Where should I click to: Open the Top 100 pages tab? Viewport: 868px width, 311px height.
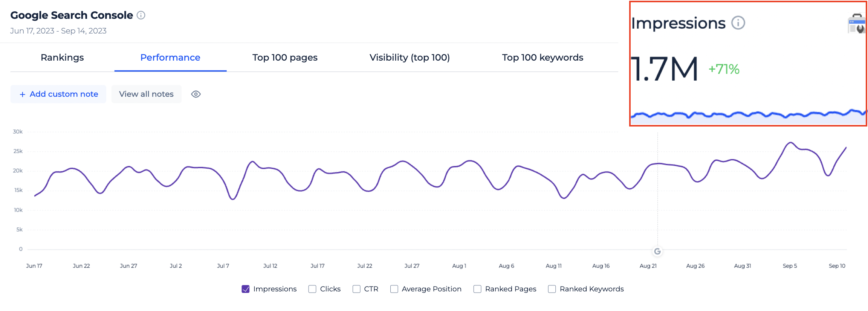(285, 58)
